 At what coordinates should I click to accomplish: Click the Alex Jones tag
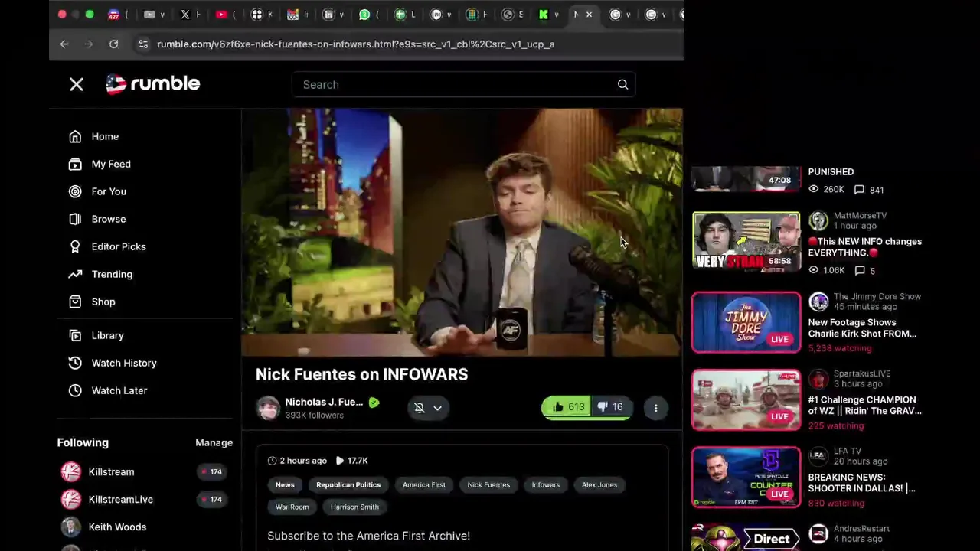pyautogui.click(x=599, y=484)
